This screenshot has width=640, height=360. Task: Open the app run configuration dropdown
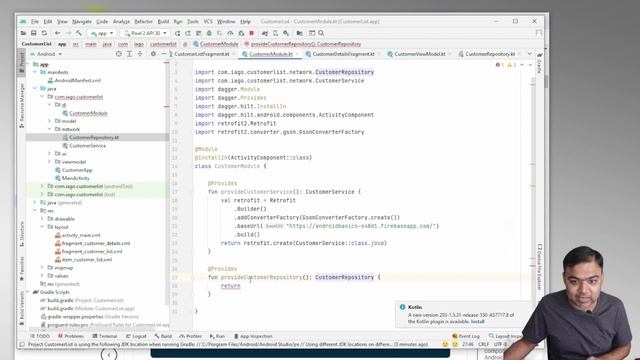pyautogui.click(x=102, y=33)
